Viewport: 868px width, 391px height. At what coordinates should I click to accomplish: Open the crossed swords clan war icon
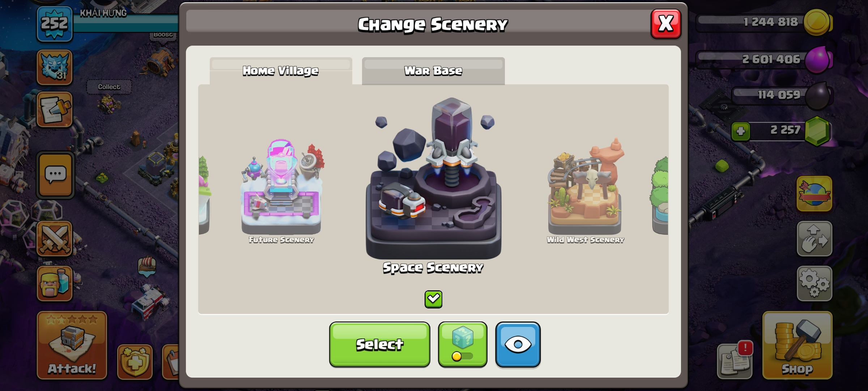point(55,239)
